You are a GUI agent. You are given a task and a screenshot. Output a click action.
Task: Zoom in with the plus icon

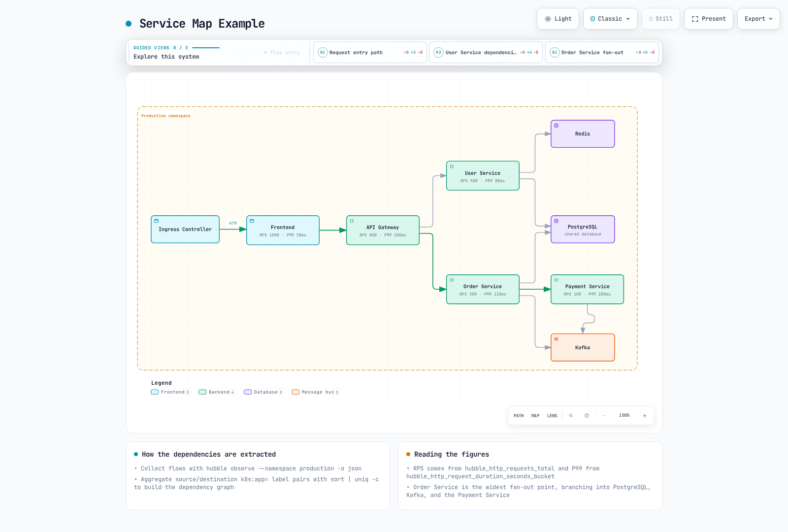pyautogui.click(x=644, y=416)
